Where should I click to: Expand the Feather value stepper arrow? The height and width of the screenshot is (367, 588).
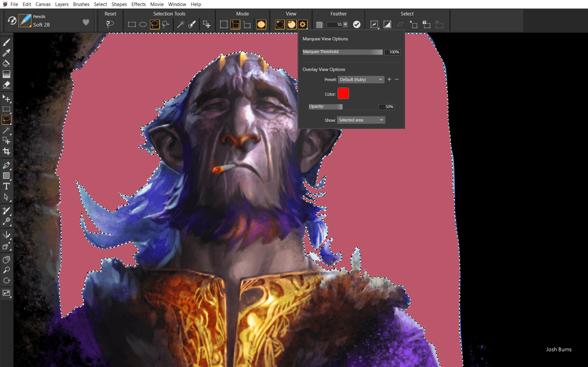[345, 24]
